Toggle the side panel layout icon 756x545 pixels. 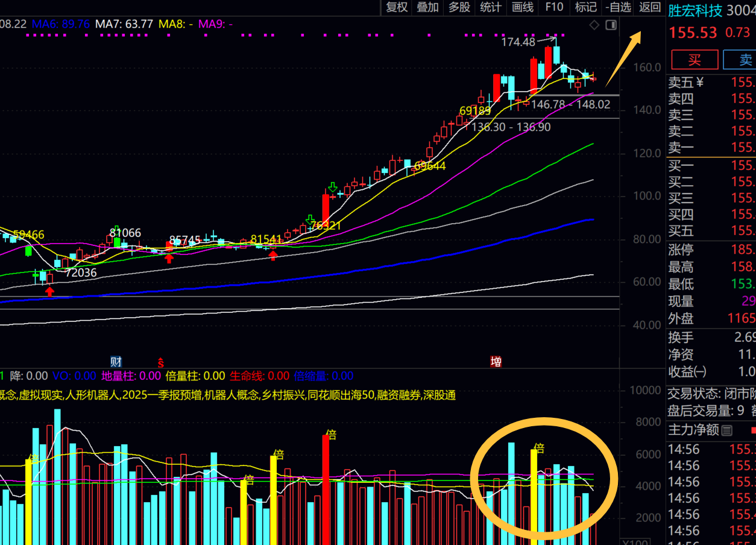pyautogui.click(x=611, y=25)
